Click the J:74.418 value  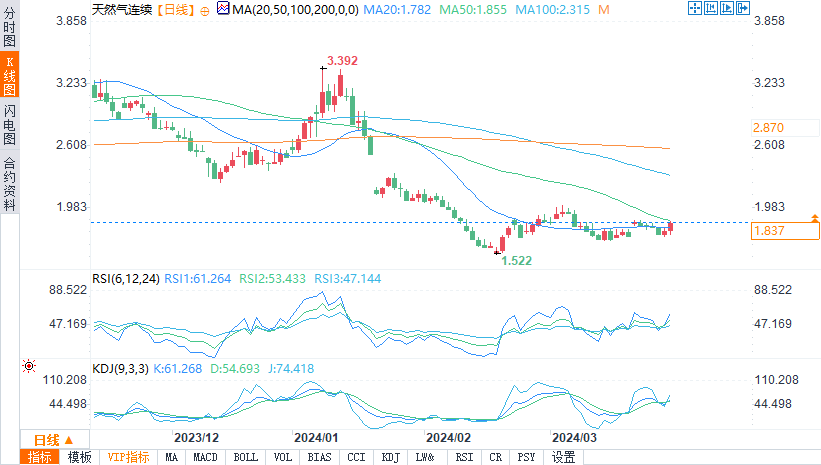click(291, 369)
